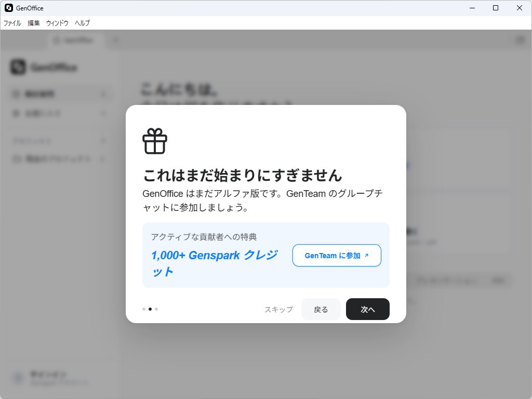Minimize the GenOffice window
Image resolution: width=532 pixels, height=399 pixels.
[x=472, y=8]
